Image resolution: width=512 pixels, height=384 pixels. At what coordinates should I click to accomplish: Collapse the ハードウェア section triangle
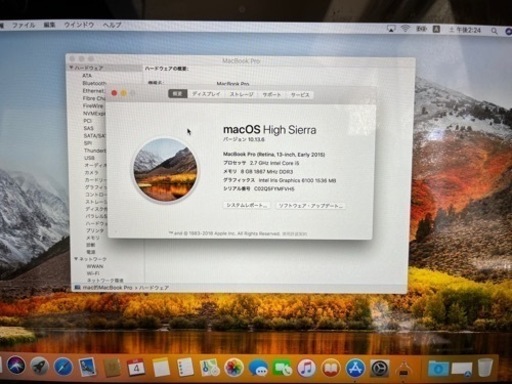71,68
